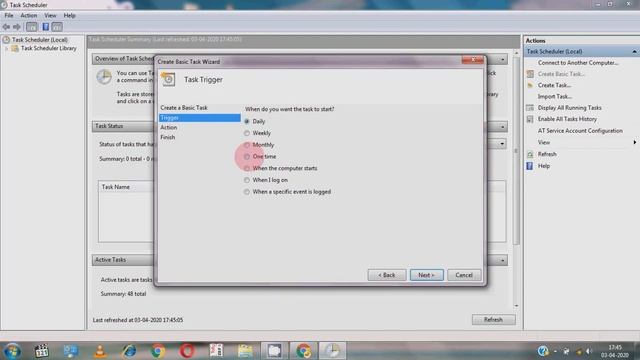Screen dimensions: 640x360
Task: Click the green Refresh icon in Actions
Action: pyautogui.click(x=530, y=154)
